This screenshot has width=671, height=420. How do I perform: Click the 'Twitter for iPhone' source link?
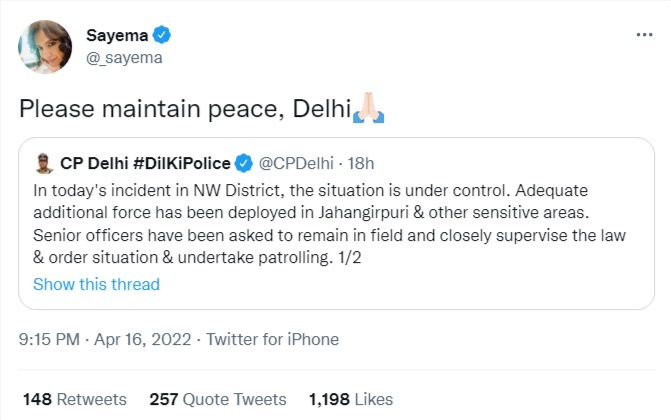(x=276, y=339)
